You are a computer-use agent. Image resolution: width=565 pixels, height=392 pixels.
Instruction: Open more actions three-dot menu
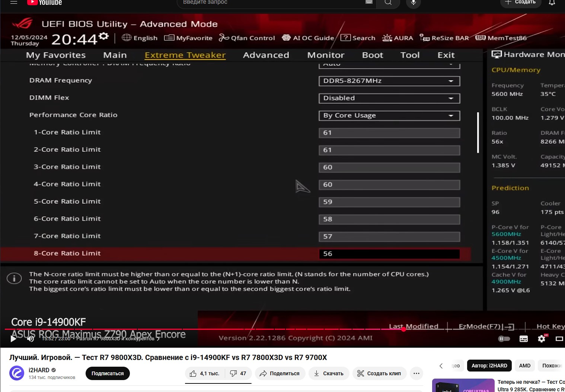[x=416, y=373]
